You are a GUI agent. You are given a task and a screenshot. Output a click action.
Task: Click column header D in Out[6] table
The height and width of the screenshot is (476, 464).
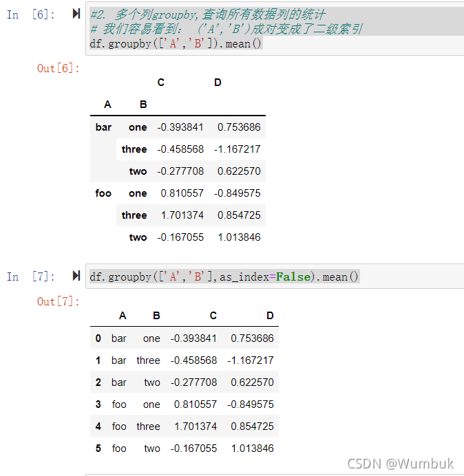coord(218,83)
